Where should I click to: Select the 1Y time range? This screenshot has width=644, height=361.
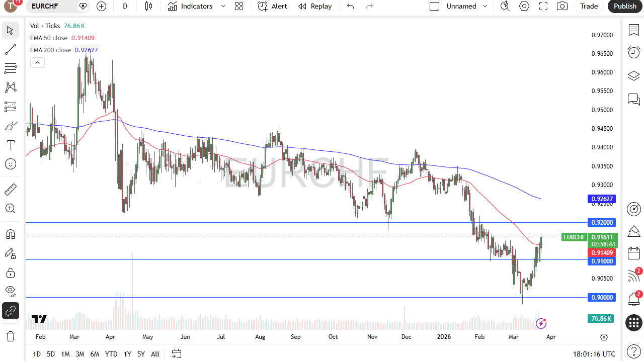coord(127,354)
